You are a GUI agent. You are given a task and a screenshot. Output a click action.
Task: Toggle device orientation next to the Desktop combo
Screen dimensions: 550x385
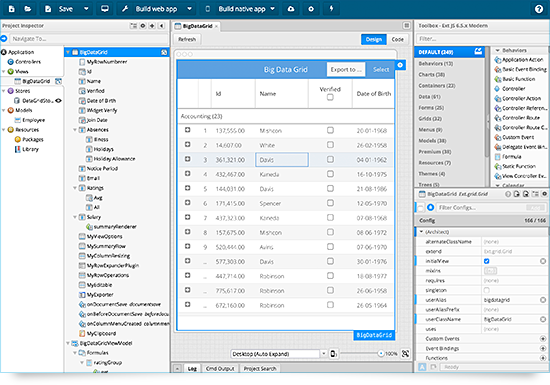[x=334, y=353]
